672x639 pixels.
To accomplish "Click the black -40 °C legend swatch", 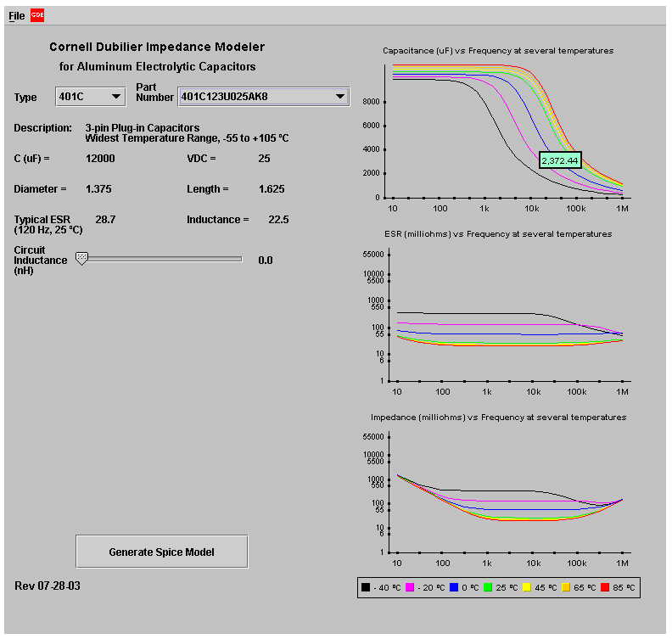I will [x=365, y=587].
